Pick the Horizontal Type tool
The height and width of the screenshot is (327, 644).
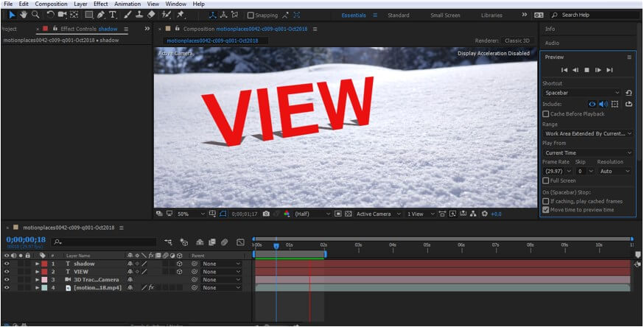(113, 15)
